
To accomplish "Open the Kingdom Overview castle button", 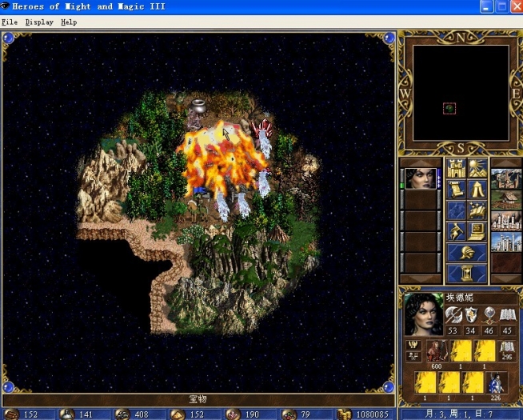I will pyautogui.click(x=456, y=168).
